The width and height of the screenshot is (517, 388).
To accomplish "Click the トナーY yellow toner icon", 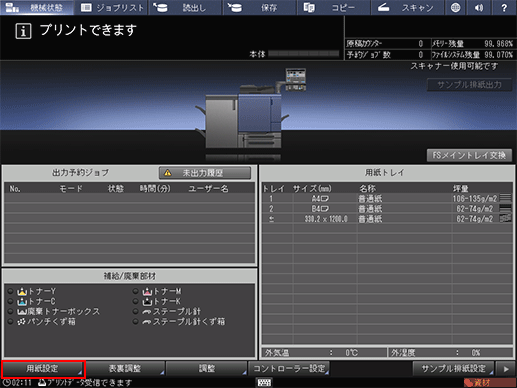I will (x=22, y=291).
